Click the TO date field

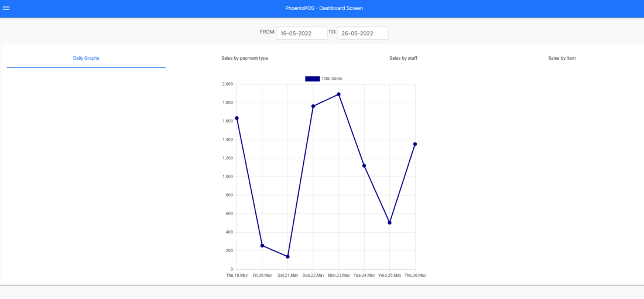pos(362,33)
